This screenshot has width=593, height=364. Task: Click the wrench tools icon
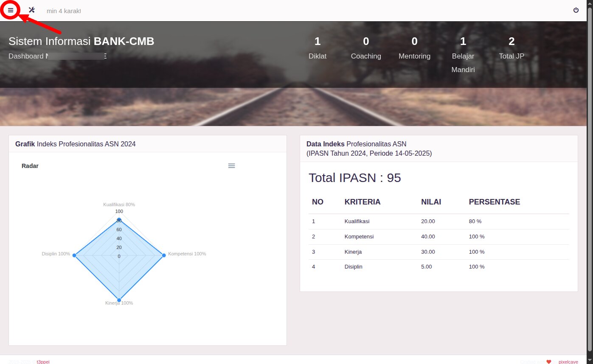point(31,10)
